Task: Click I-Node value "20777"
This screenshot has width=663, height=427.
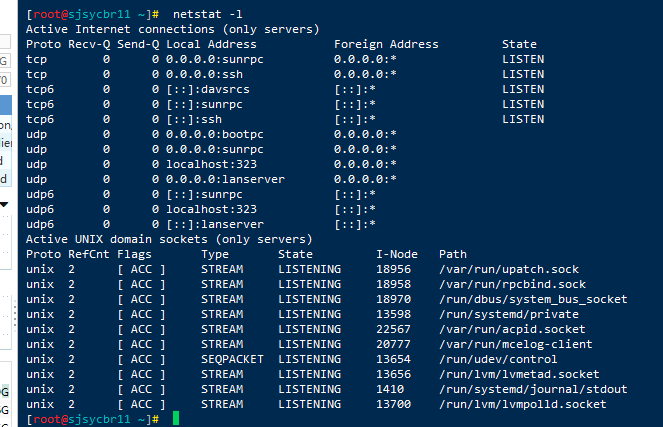Action: point(393,345)
